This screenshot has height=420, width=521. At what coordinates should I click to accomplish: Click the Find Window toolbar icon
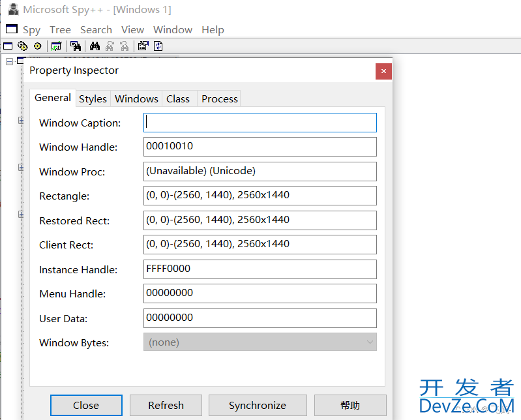(76, 46)
